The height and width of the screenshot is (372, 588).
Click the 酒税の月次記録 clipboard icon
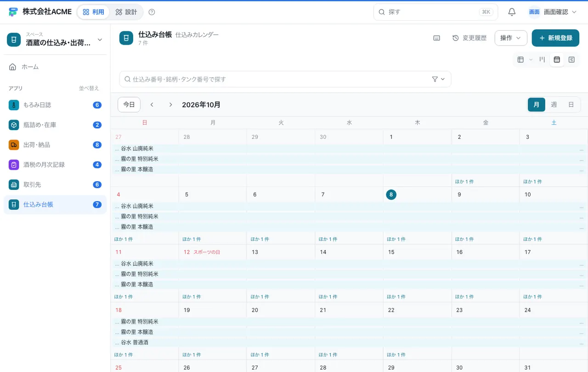click(14, 165)
